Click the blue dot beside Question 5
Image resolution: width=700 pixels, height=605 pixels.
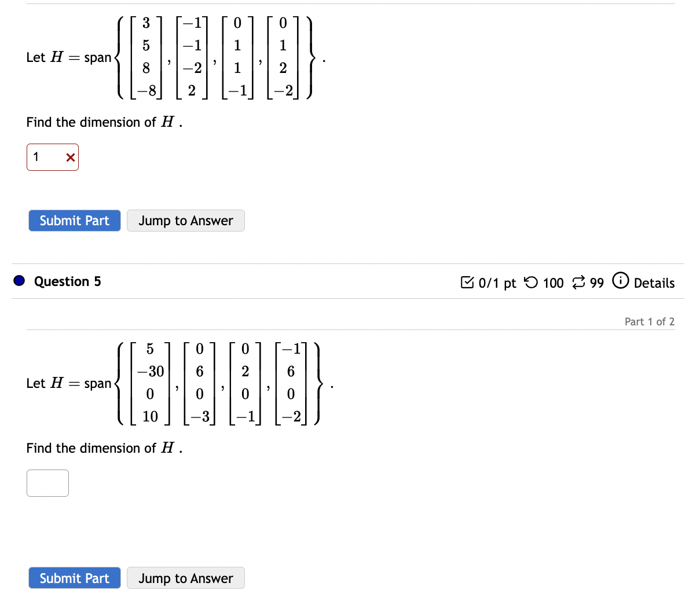[x=20, y=281]
